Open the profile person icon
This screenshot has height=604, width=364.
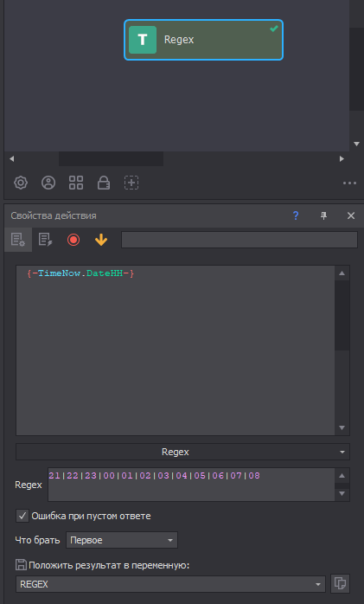[48, 183]
